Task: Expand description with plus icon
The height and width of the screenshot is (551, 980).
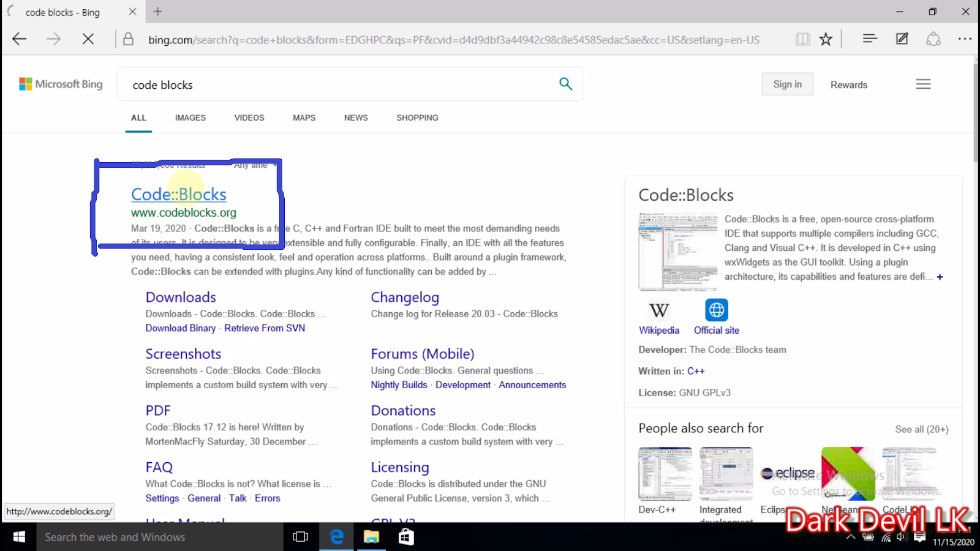Action: [x=940, y=277]
